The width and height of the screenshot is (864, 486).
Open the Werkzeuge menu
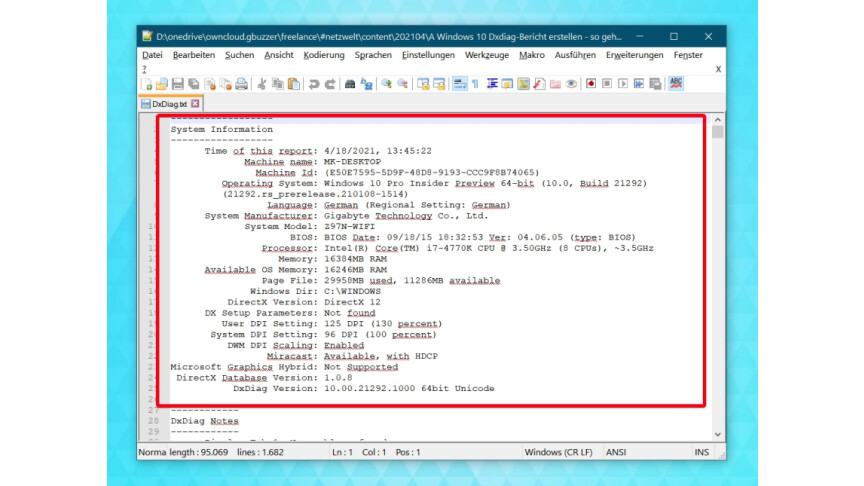click(x=487, y=55)
